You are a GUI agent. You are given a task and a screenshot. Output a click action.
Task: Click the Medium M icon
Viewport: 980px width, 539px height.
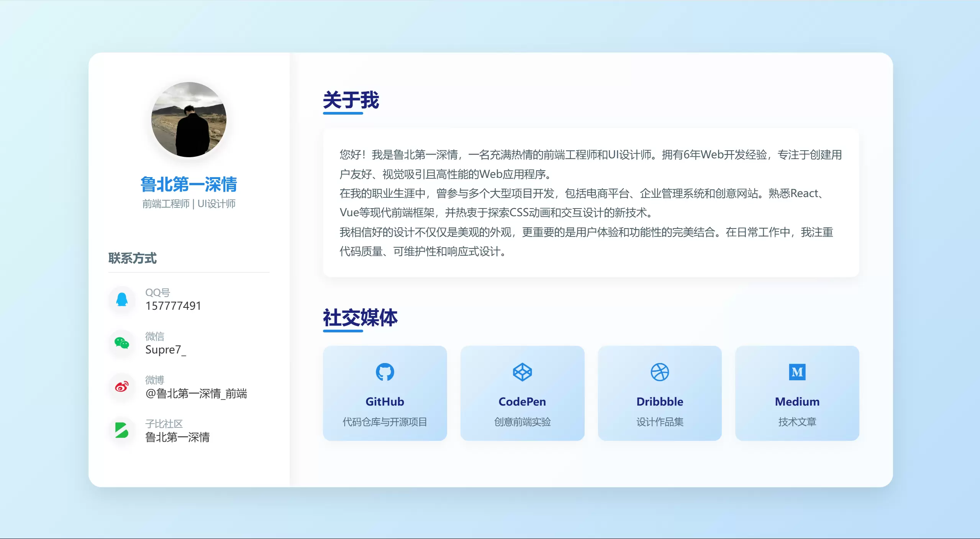click(x=797, y=372)
